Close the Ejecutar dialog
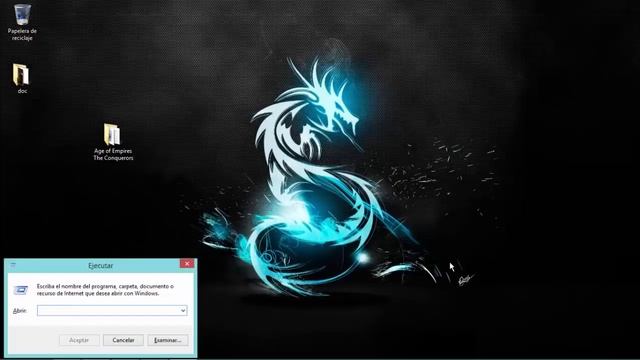This screenshot has height=360, width=640. click(x=187, y=264)
